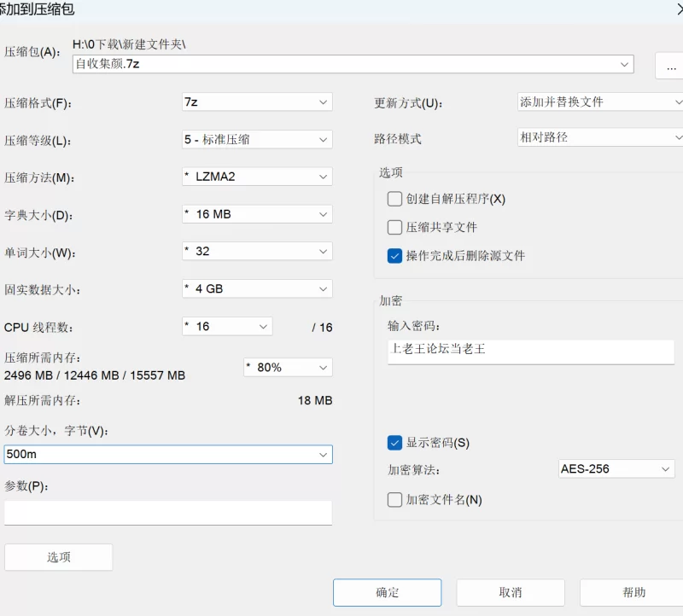
Task: Uncheck delete source files after compression
Action: (394, 256)
